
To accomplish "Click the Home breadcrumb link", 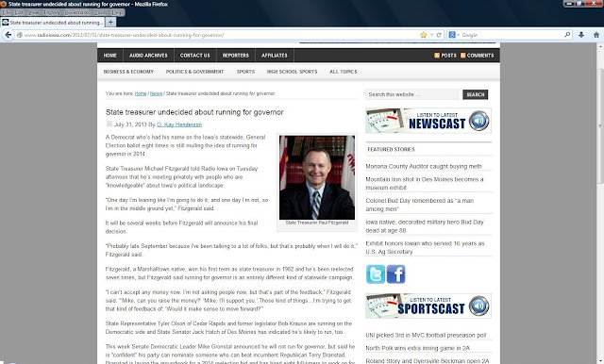I will point(141,93).
